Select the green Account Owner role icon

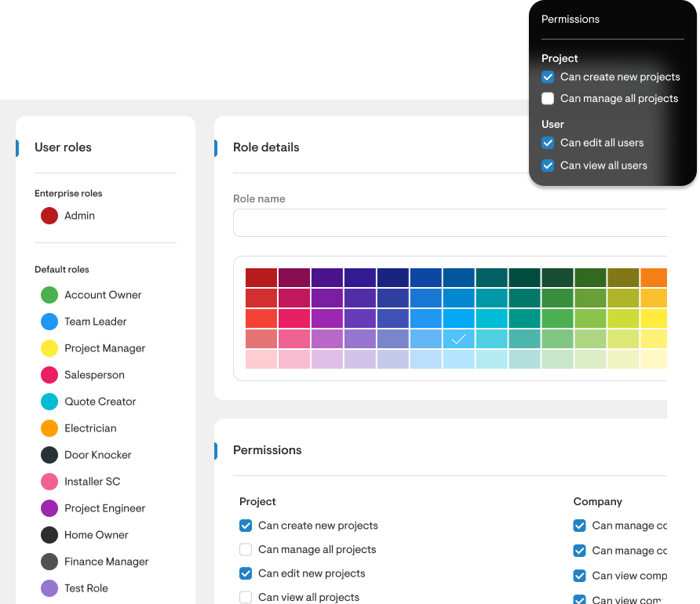tap(49, 295)
